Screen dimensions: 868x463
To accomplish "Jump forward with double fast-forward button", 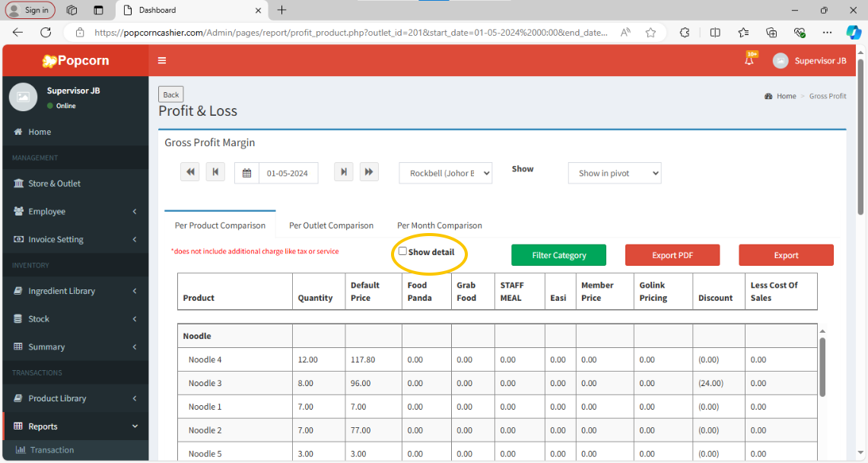I will [369, 172].
